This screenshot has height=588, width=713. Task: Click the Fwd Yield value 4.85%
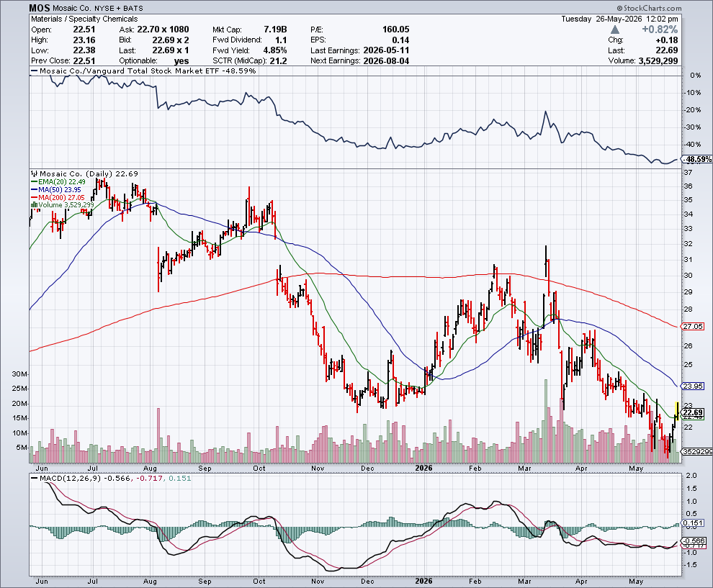(x=275, y=50)
